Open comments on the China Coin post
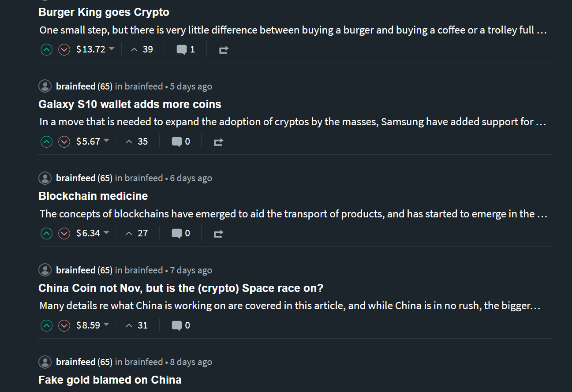572x392 pixels. (x=177, y=326)
